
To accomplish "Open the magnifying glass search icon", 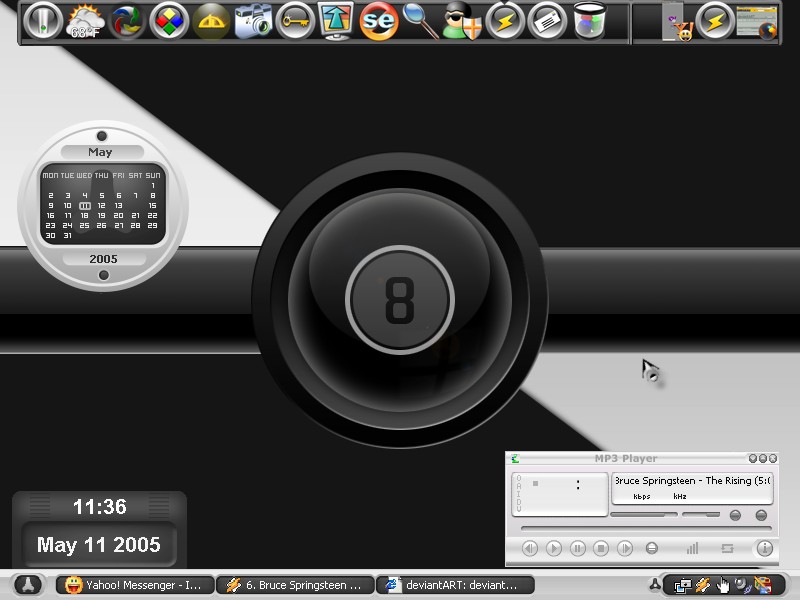I will [x=420, y=21].
